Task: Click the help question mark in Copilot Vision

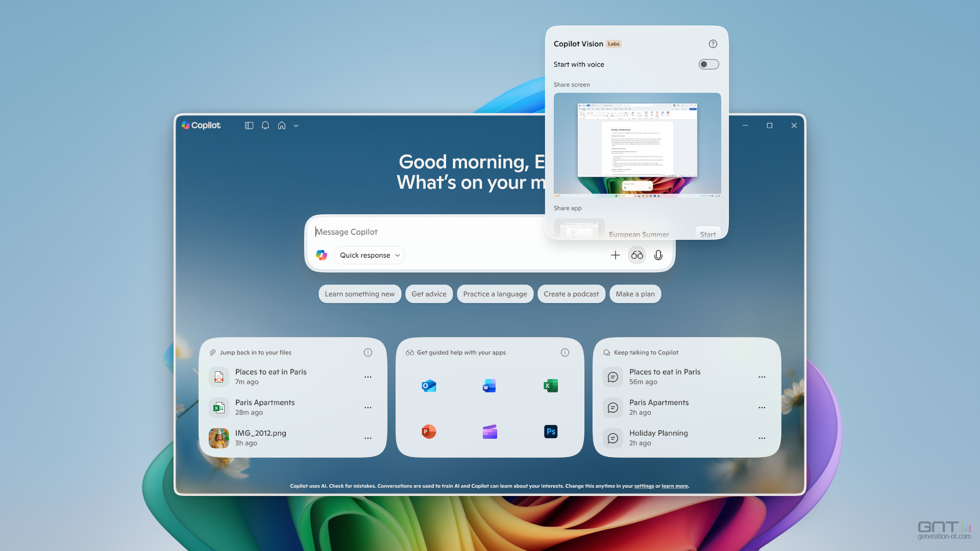Action: click(713, 44)
